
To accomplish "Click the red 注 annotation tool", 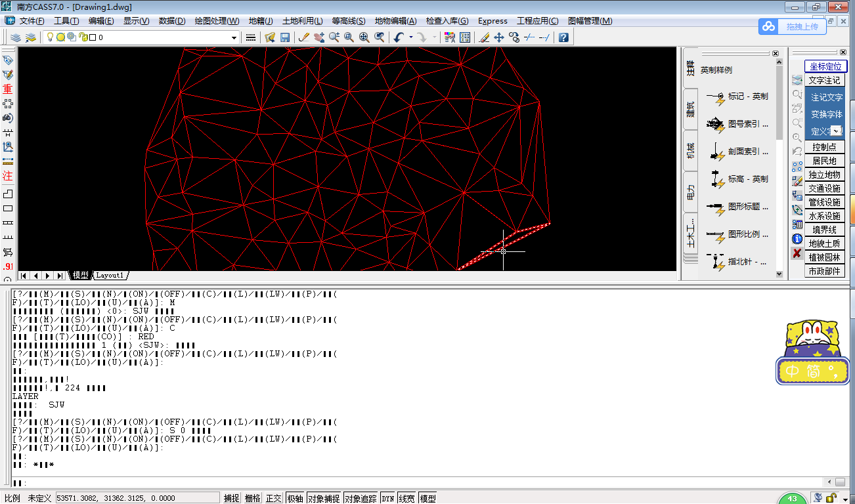I will pyautogui.click(x=8, y=176).
